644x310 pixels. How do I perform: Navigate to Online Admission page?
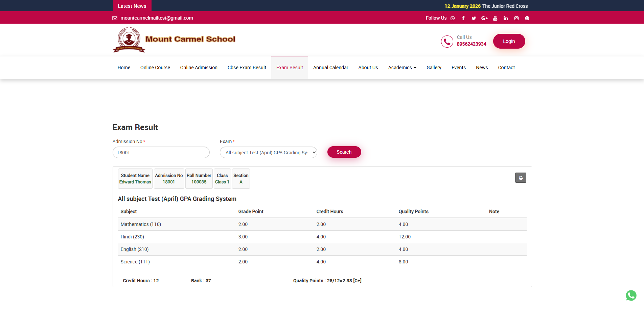coord(199,68)
